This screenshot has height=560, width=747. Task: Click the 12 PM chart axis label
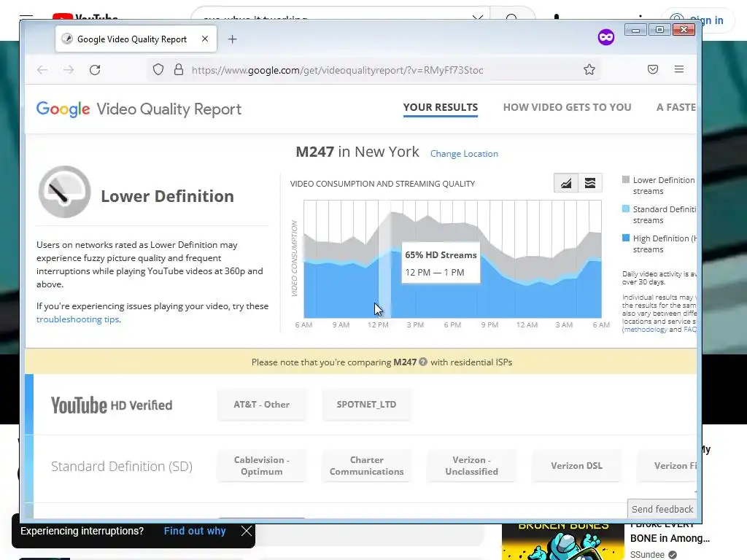click(x=378, y=324)
